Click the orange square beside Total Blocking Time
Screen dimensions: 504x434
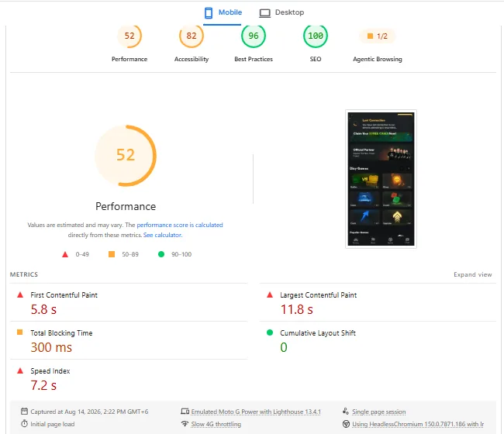click(x=20, y=332)
